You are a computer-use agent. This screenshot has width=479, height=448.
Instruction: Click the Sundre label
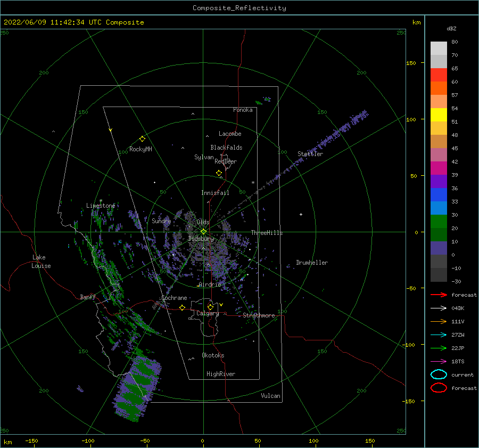click(x=161, y=221)
